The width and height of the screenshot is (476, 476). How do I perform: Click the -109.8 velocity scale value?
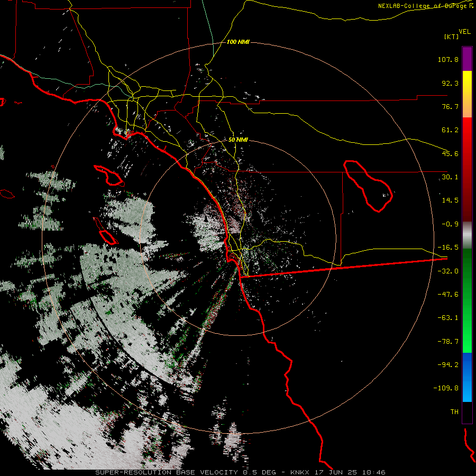pos(446,388)
